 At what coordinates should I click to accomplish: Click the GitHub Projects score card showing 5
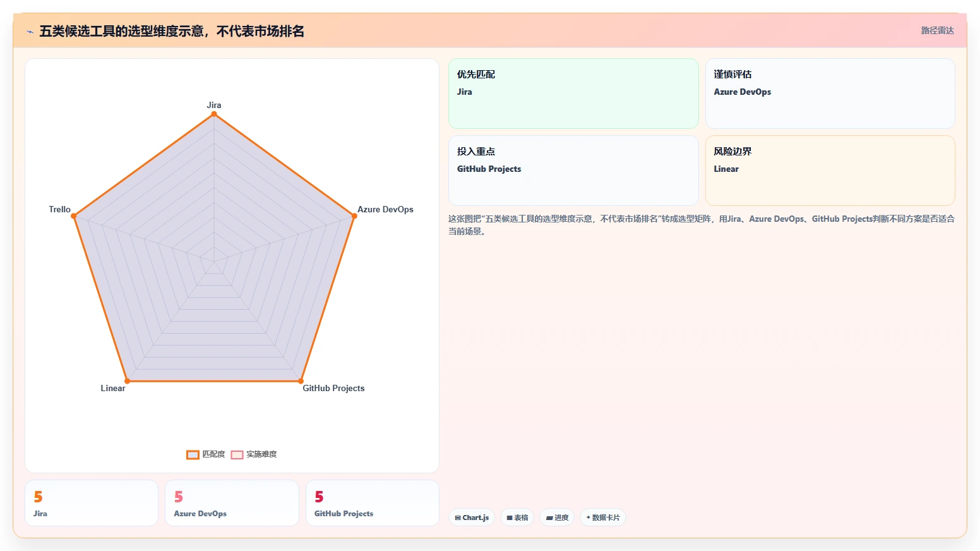(373, 503)
